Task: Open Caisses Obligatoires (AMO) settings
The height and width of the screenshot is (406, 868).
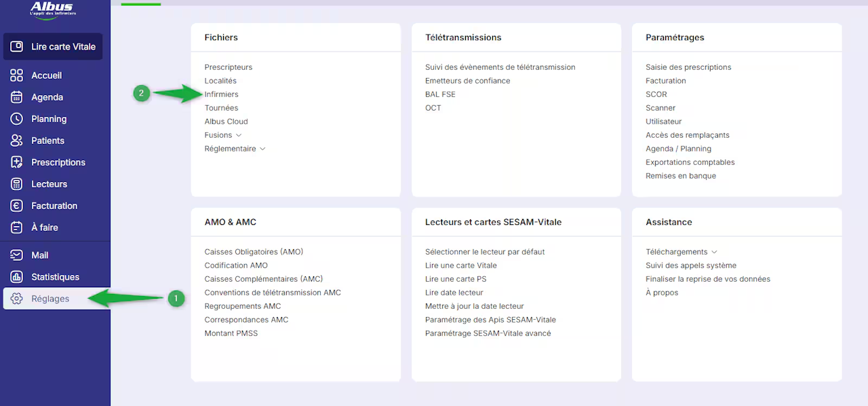Action: click(x=254, y=252)
